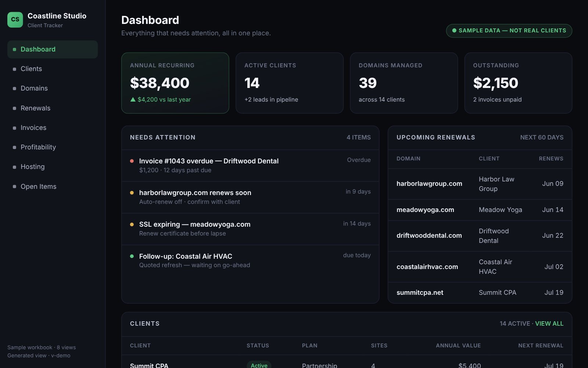Open the Outstanding $2,150 card

518,83
